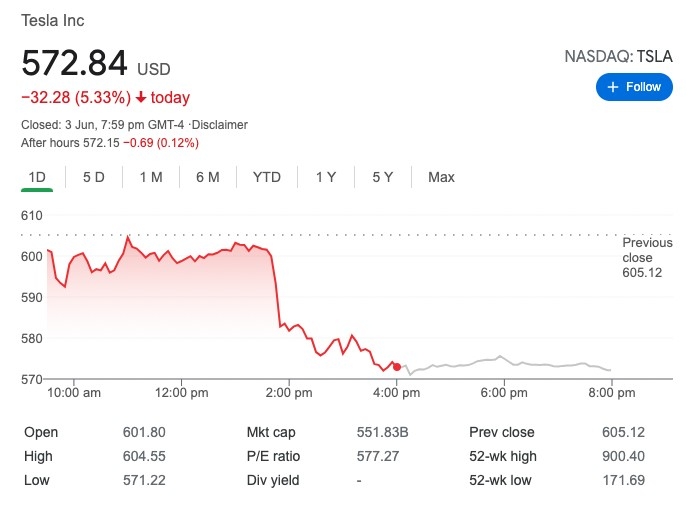Switch to the 1 M chart range
Image resolution: width=696 pixels, height=510 pixels.
click(x=151, y=177)
